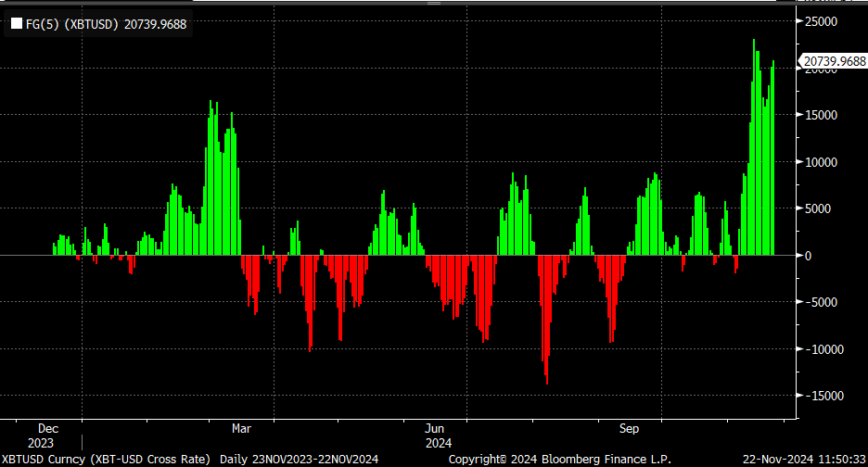Click the rightmost green bar on the chart
The width and height of the screenshot is (868, 467).
click(773, 158)
